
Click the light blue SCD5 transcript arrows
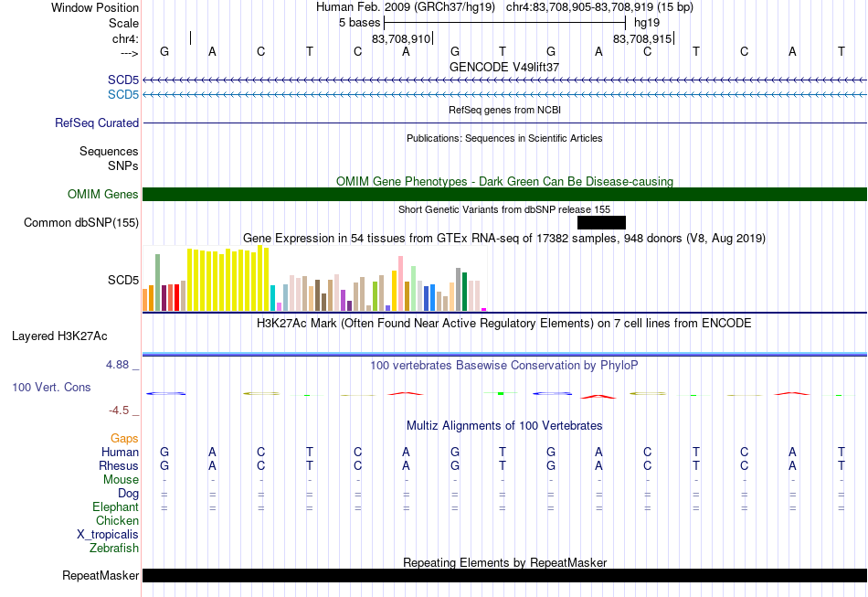point(504,95)
